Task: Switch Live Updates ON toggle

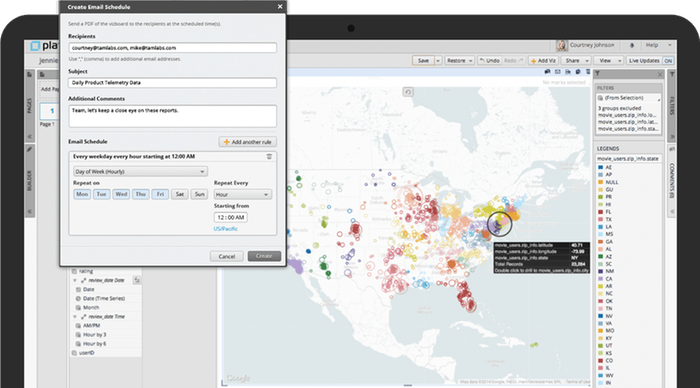Action: pyautogui.click(x=668, y=61)
